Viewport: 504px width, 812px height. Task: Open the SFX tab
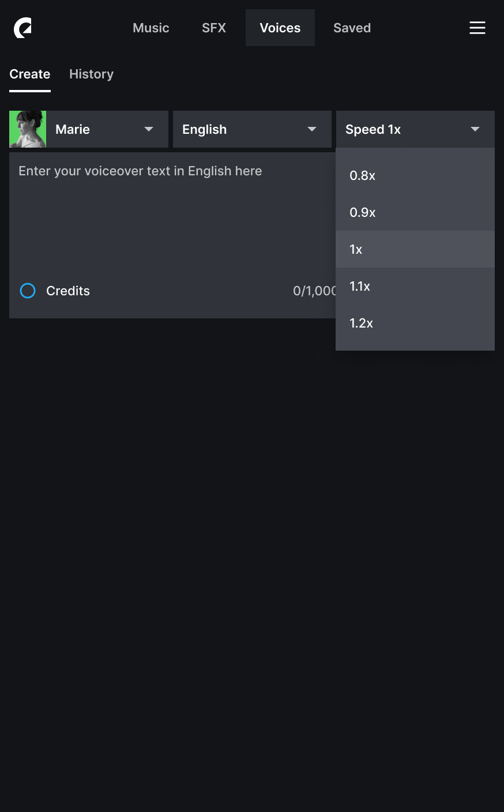(214, 28)
